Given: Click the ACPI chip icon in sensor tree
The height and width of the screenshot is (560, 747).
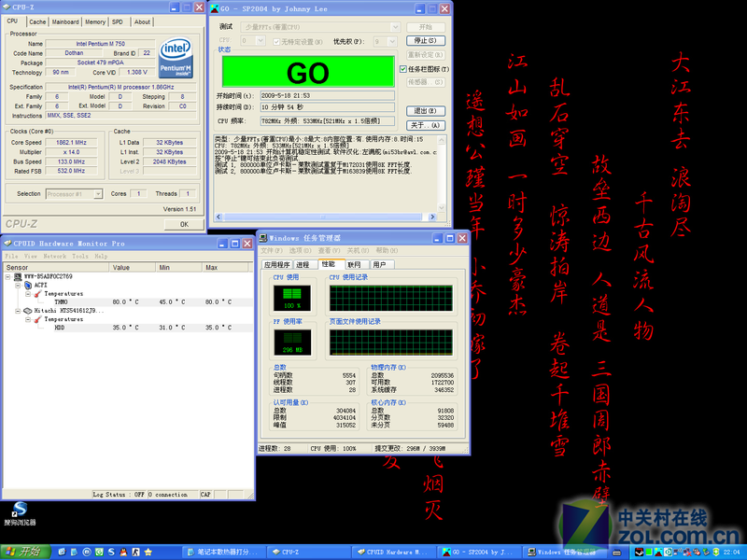Looking at the screenshot, I should tap(28, 286).
